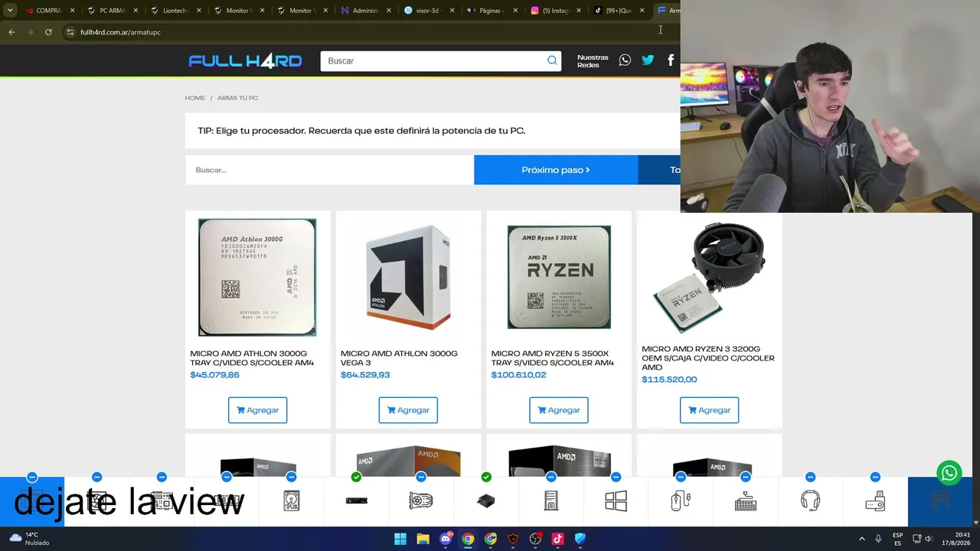The height and width of the screenshot is (551, 980).
Task: Select the keyboard category icon
Action: [x=746, y=500]
